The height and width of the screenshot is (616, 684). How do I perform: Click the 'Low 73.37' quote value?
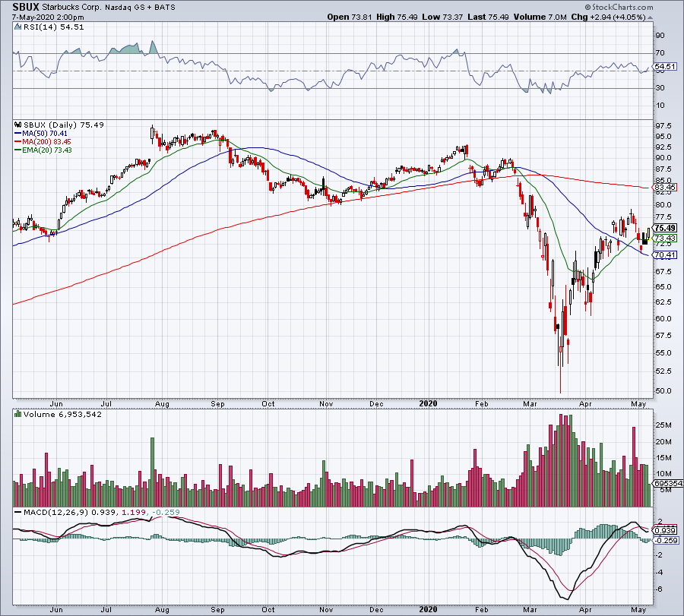(x=443, y=17)
